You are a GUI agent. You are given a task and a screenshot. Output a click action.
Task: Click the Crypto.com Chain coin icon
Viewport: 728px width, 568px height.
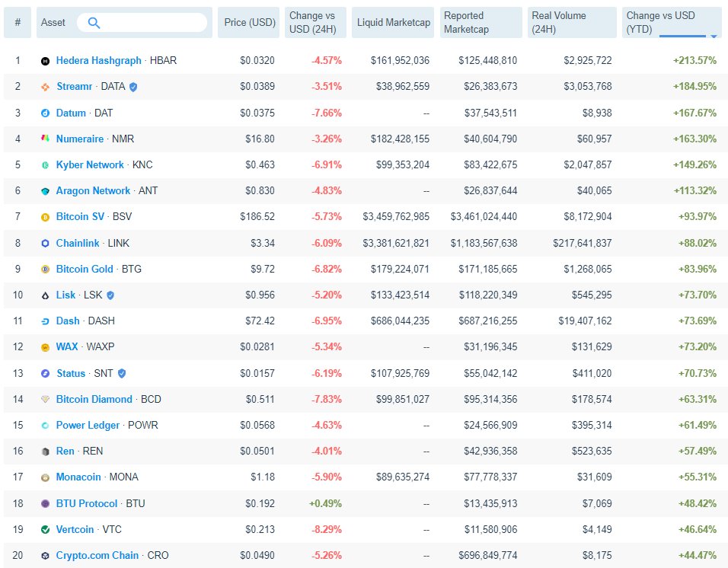coord(45,556)
